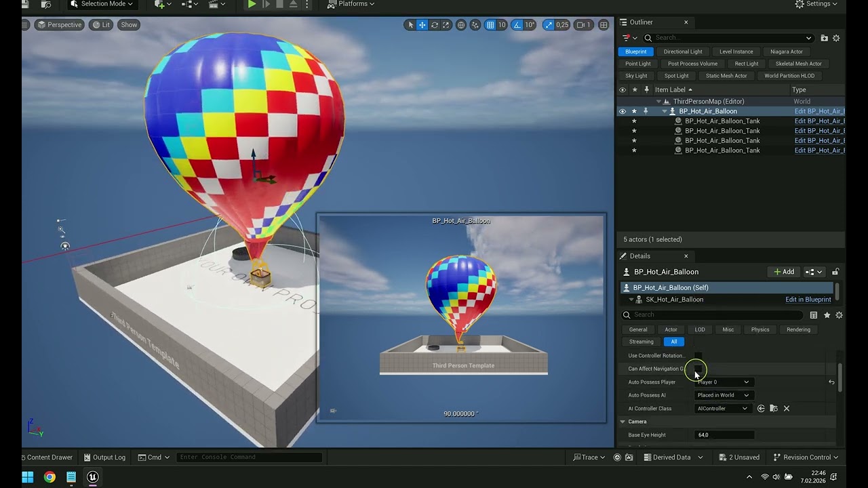The image size is (868, 488).
Task: Toggle visibility eye for BP_Hot_Air_Balloon in Outliner
Action: (x=623, y=111)
